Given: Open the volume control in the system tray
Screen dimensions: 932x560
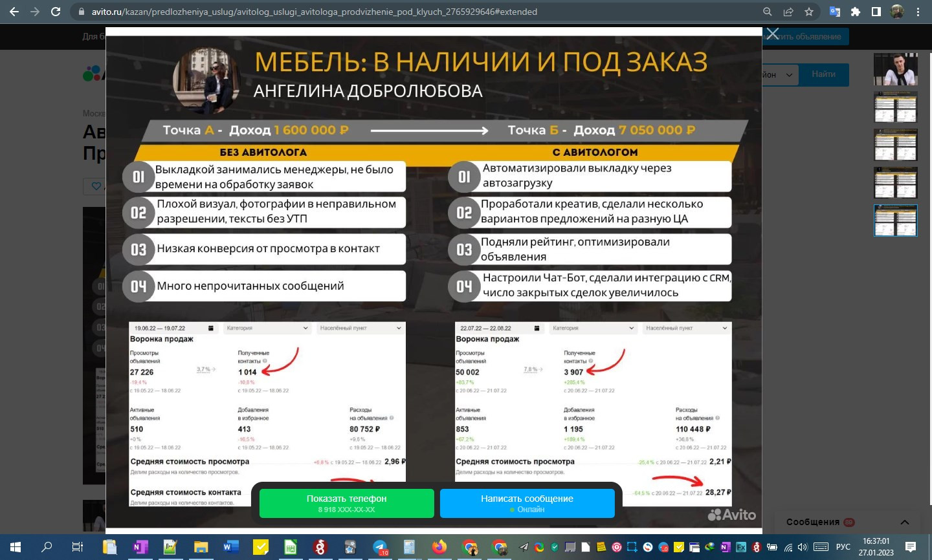Looking at the screenshot, I should [x=803, y=547].
